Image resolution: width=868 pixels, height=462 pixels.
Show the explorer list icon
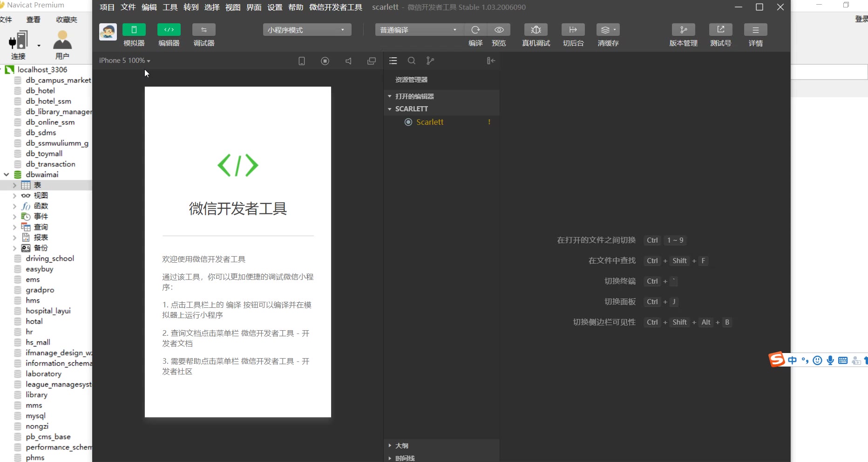click(x=393, y=61)
